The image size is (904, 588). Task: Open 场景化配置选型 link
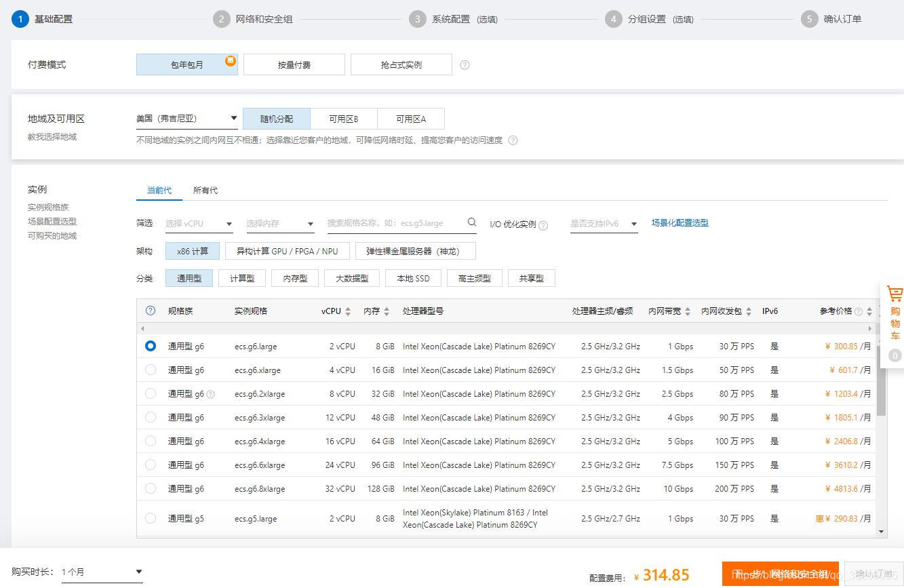pos(680,222)
